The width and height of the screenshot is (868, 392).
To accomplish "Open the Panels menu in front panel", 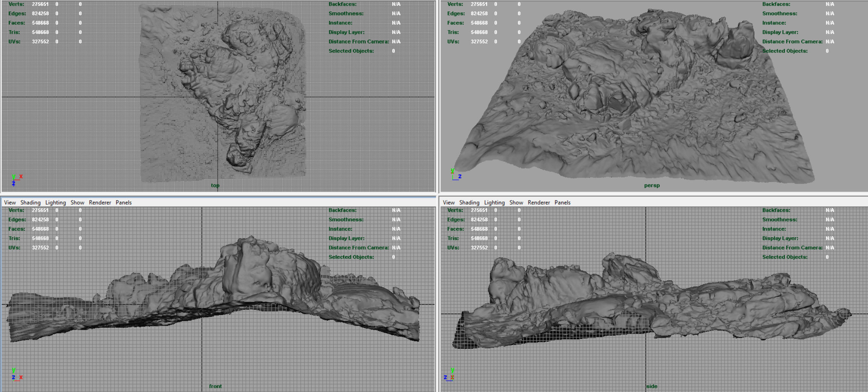I will tap(123, 202).
